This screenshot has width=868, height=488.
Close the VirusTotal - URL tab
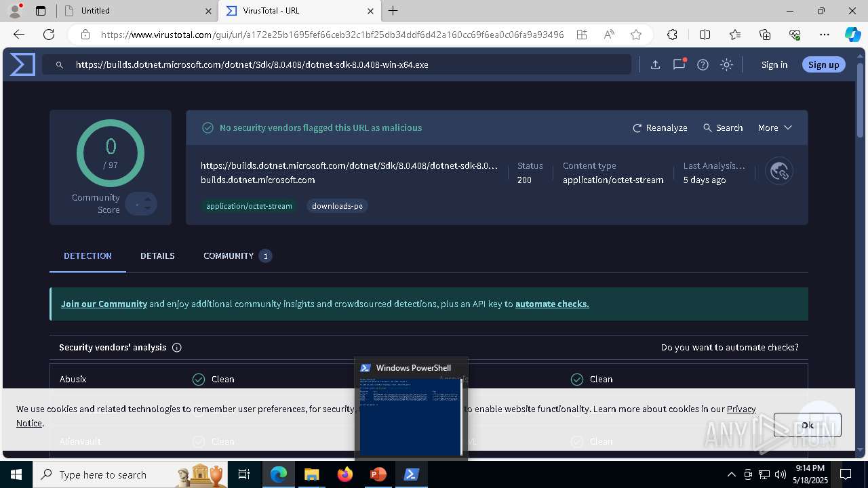[x=370, y=11]
